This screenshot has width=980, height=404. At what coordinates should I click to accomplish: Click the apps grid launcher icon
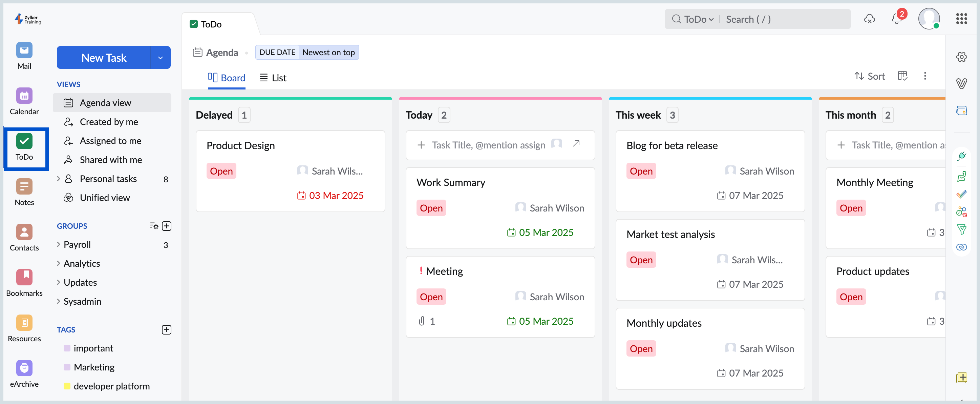point(961,19)
